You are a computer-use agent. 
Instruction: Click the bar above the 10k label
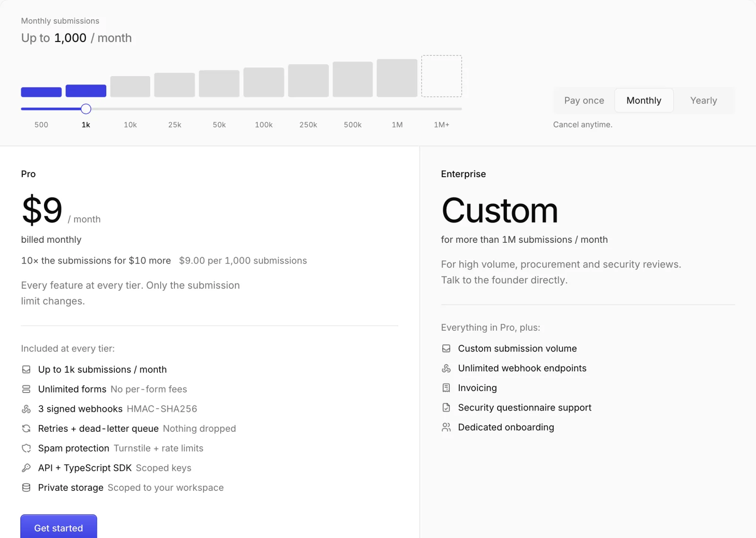click(130, 86)
